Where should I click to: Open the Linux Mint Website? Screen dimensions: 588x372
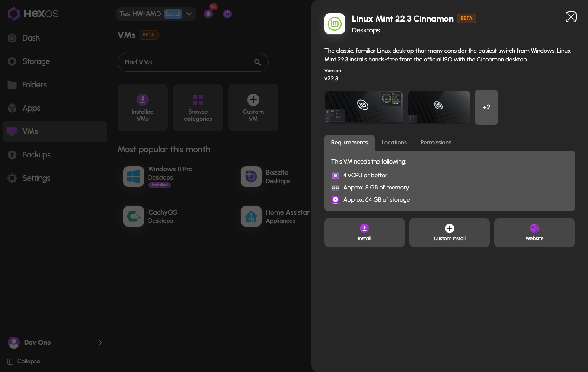pyautogui.click(x=534, y=233)
